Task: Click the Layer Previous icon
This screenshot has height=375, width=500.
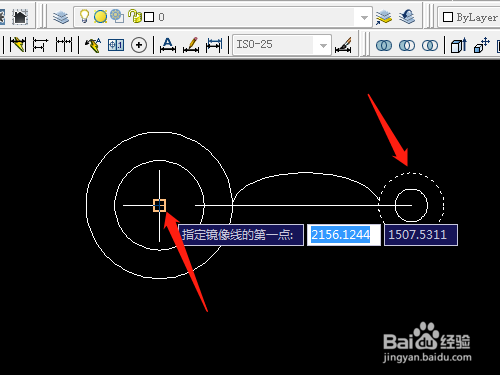Action: tap(407, 17)
